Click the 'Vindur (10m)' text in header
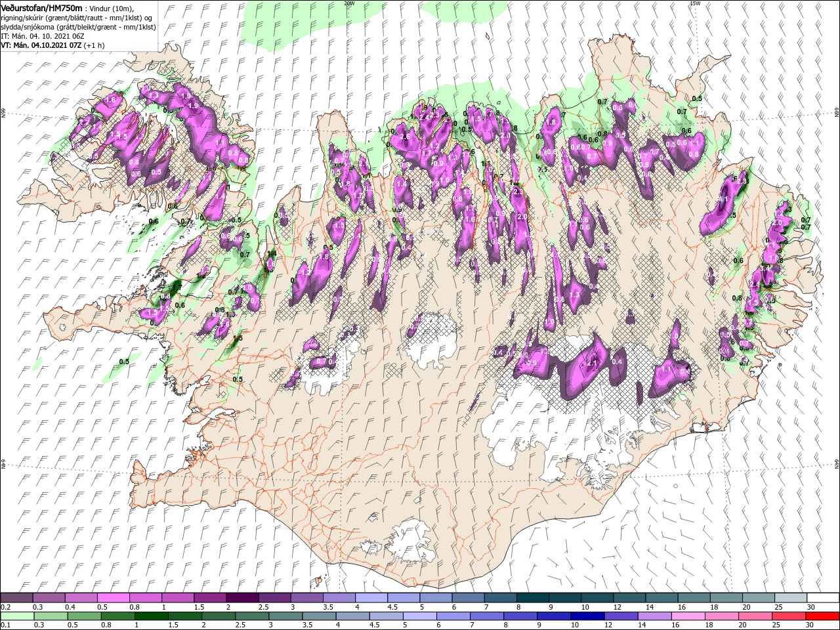Viewport: 840px width, 630px height. pos(110,8)
